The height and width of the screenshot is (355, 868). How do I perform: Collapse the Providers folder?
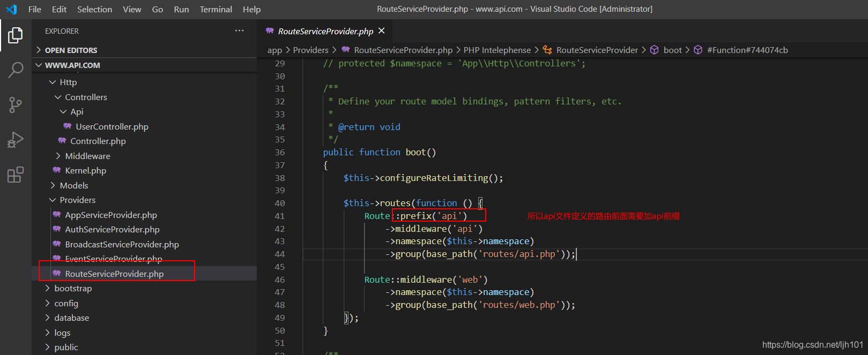[53, 200]
